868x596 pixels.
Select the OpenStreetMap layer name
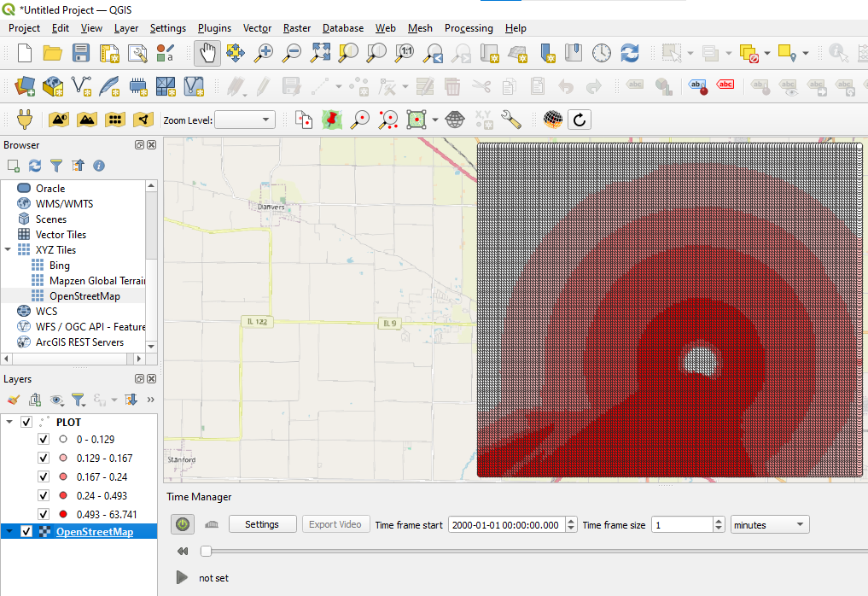[95, 532]
